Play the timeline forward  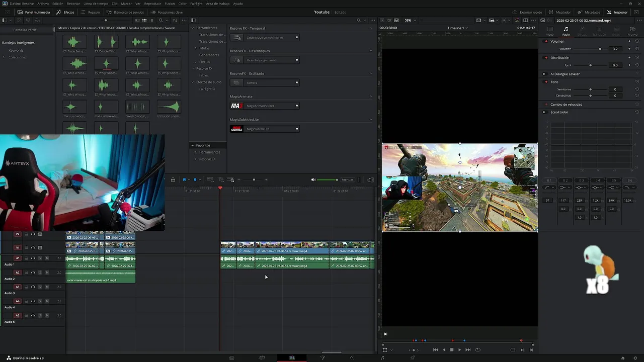459,349
